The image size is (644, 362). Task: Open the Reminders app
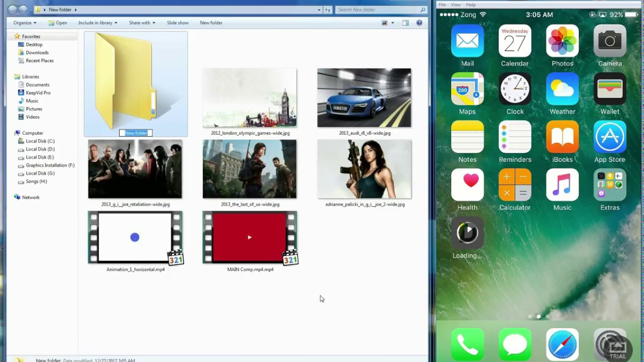coord(515,137)
